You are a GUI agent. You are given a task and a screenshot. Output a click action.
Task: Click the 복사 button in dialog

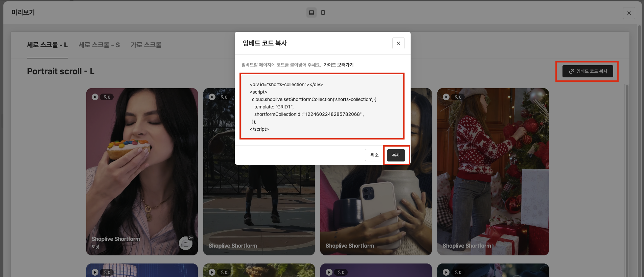click(396, 155)
